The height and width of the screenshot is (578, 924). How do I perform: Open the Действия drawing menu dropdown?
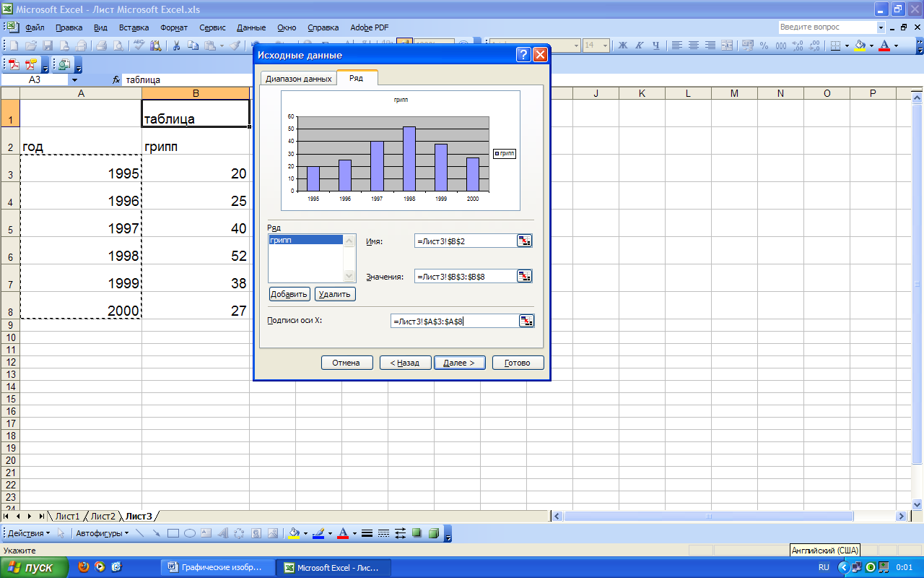pyautogui.click(x=28, y=534)
